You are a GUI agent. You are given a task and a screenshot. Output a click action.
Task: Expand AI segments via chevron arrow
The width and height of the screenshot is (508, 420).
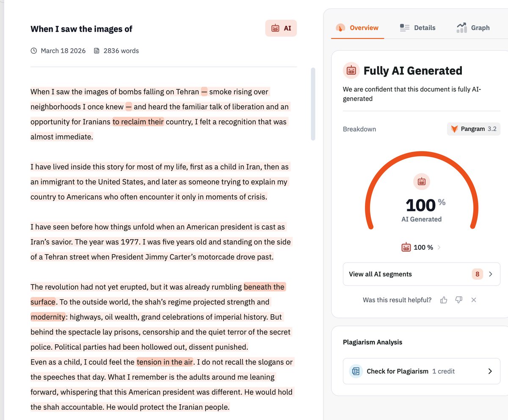pos(491,274)
